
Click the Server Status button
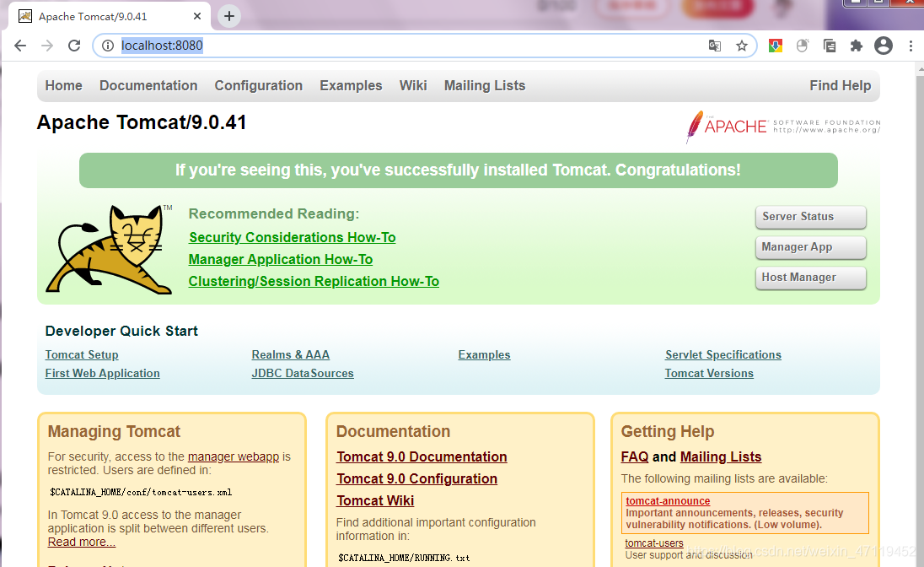pos(811,217)
